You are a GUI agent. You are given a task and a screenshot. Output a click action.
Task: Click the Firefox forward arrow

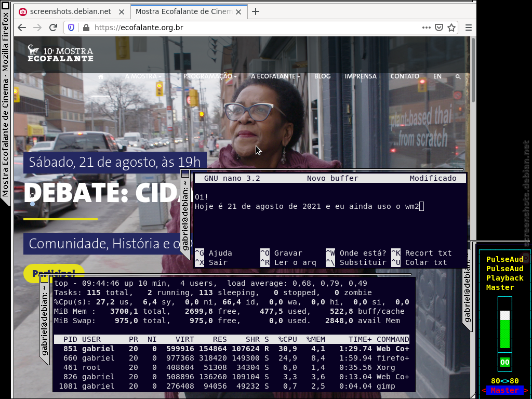pos(37,28)
